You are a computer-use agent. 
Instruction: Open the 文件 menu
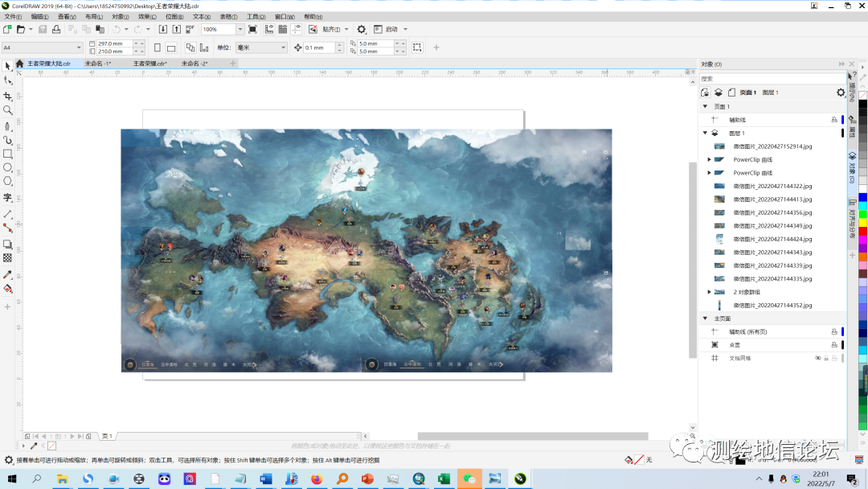tap(13, 17)
